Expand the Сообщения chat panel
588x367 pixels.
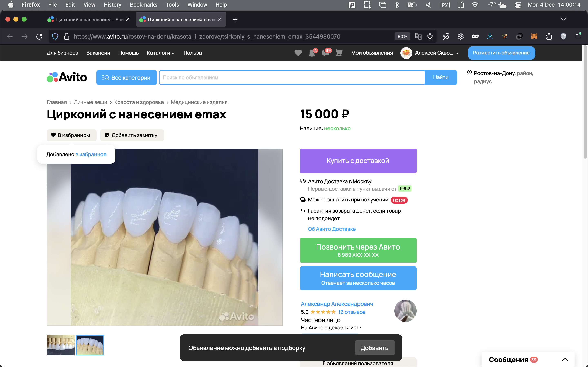pyautogui.click(x=565, y=359)
